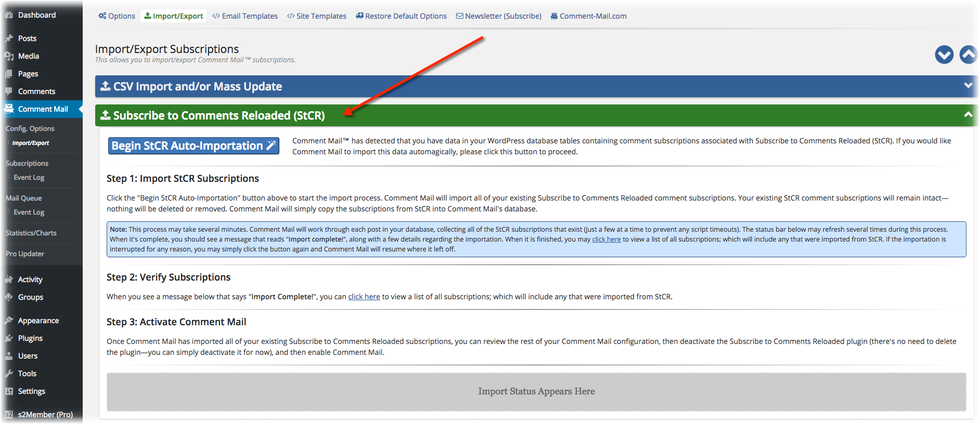Open Pages in the sidebar
The height and width of the screenshot is (424, 980).
(28, 74)
